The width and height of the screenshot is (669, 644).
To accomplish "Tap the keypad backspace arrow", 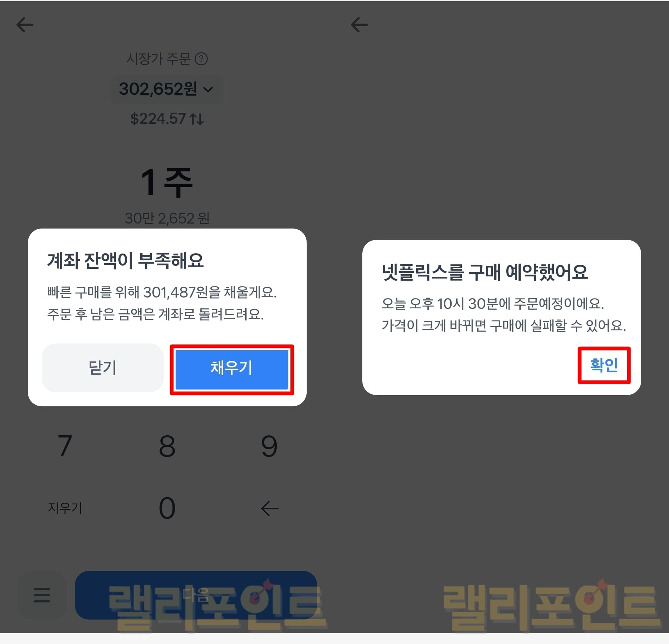I will (270, 508).
